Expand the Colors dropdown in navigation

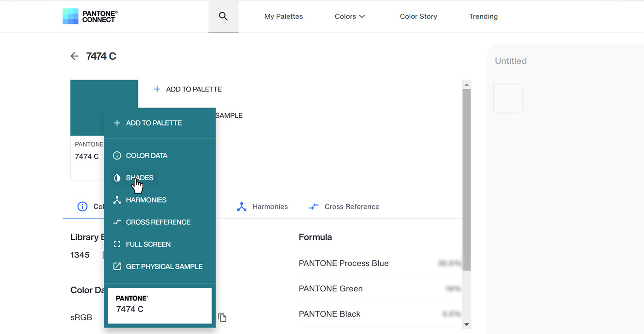350,17
